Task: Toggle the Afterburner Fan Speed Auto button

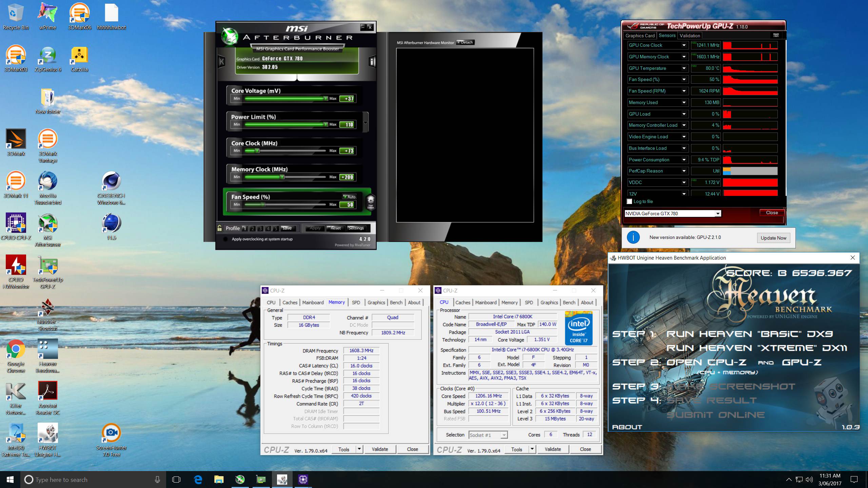Action: coord(349,197)
